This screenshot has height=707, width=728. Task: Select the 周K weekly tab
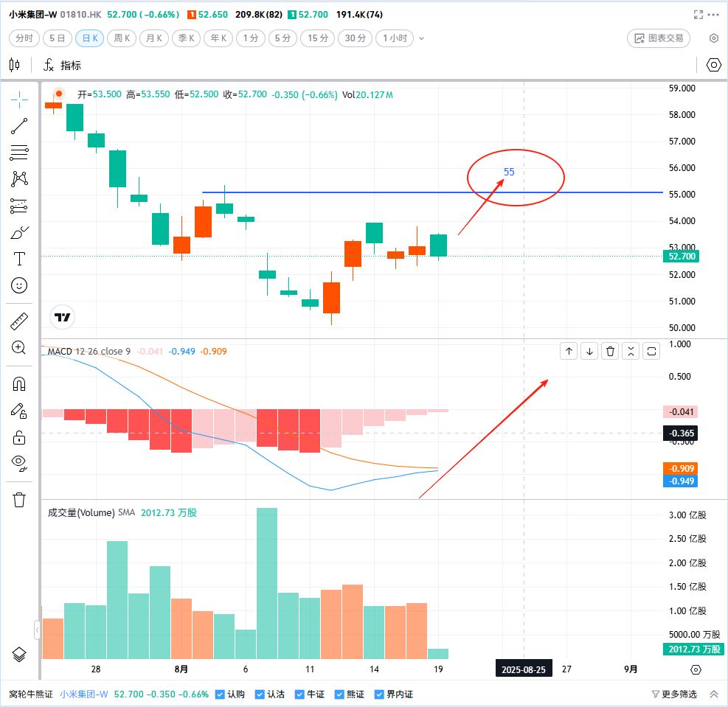click(x=122, y=38)
